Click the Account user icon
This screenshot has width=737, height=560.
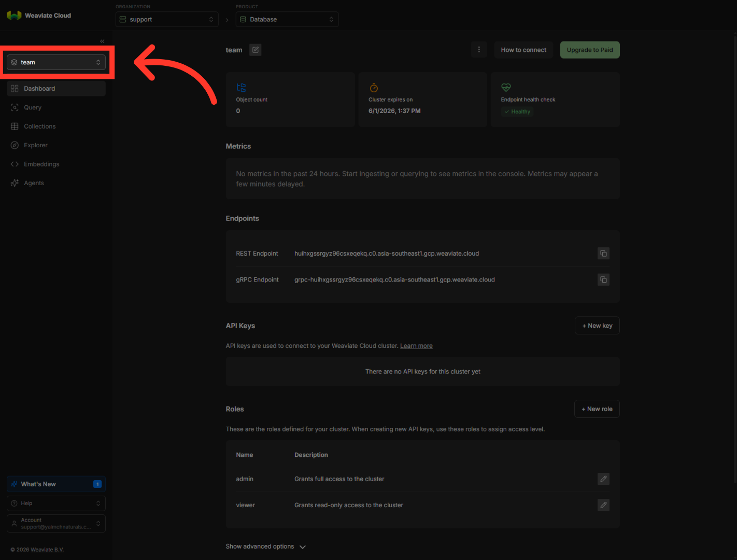pos(14,524)
